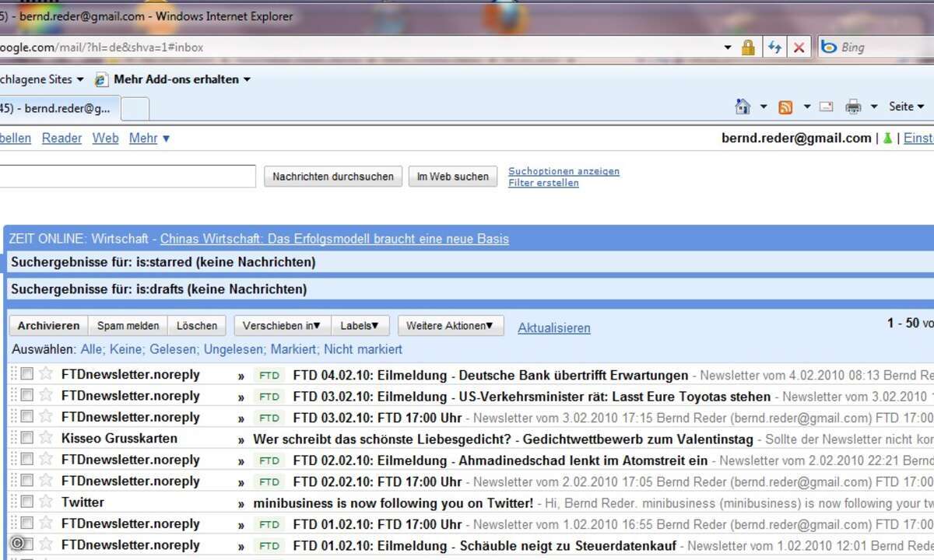This screenshot has width=934, height=560.
Task: Tick checkbox for FTD 01.02.10 17:00 Uhr
Action: tap(27, 523)
